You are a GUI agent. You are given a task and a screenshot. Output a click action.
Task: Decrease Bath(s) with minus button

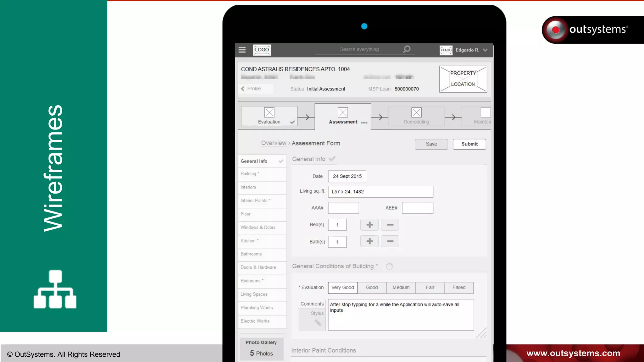pos(390,241)
